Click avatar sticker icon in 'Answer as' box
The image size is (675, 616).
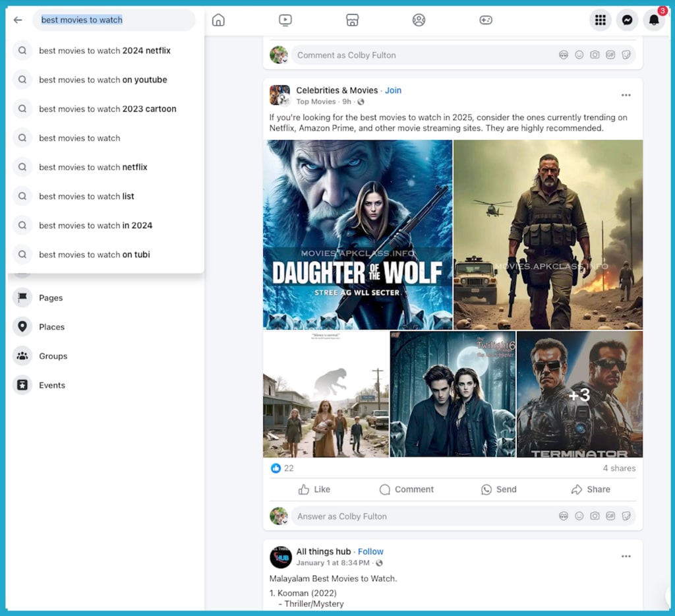pos(564,516)
